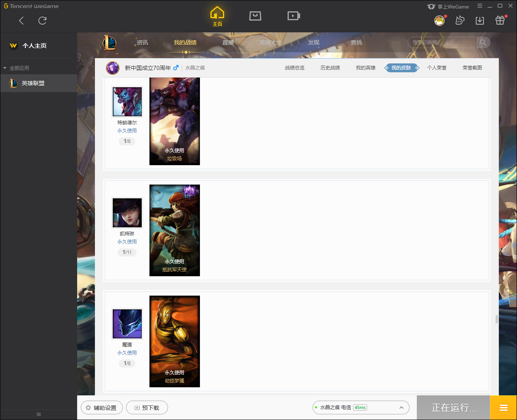Open 个人荣誉 sub-tab
The width and height of the screenshot is (517, 420).
click(x=437, y=68)
